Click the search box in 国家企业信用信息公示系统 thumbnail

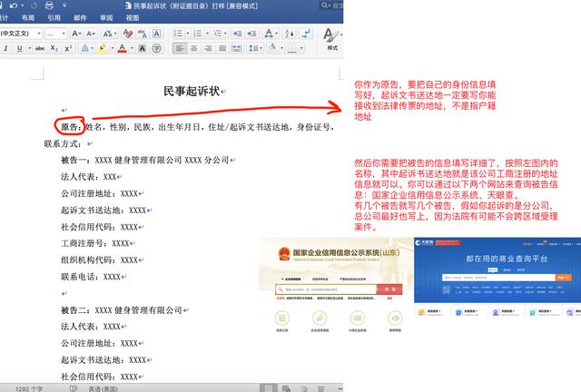point(326,289)
